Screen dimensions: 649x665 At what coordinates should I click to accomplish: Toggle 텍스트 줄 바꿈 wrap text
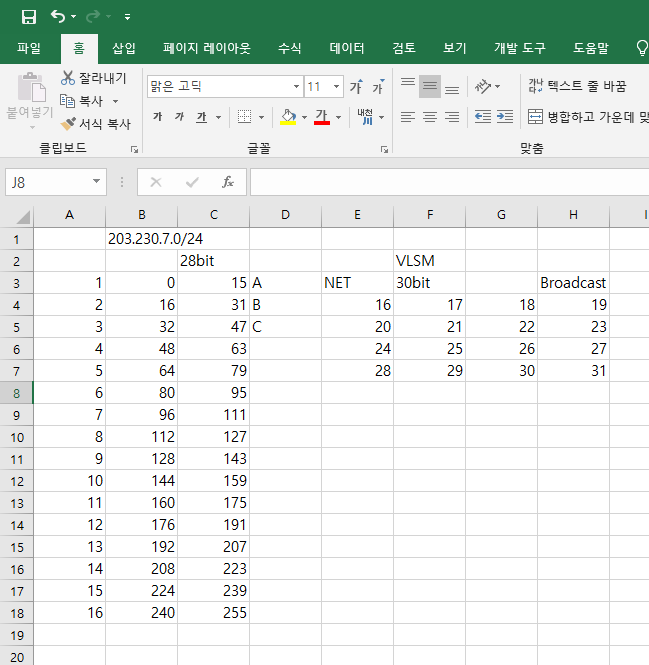(577, 86)
